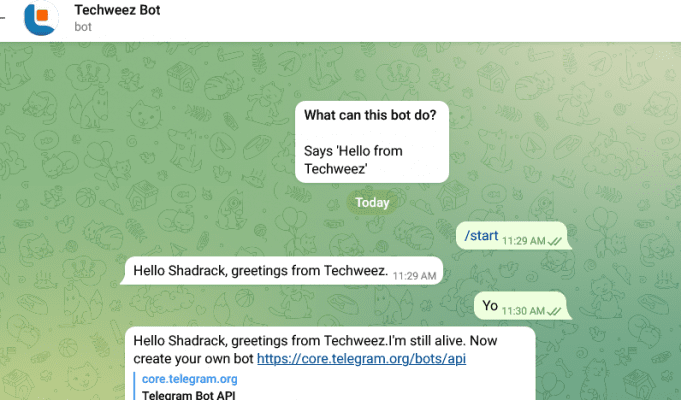Select the '/start' command in sent message
This screenshot has width=681, height=400.
tap(481, 235)
